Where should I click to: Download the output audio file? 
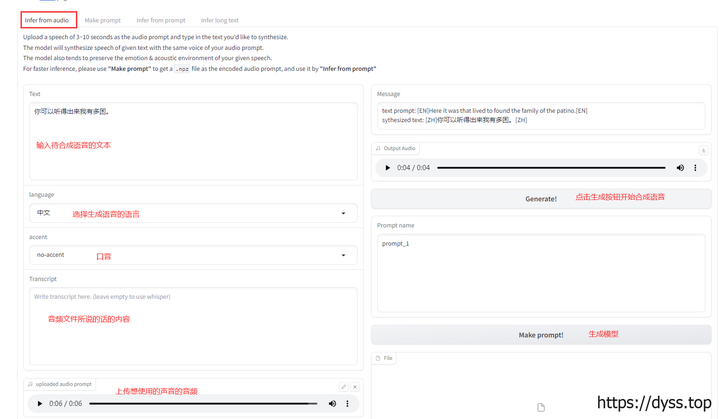703,150
